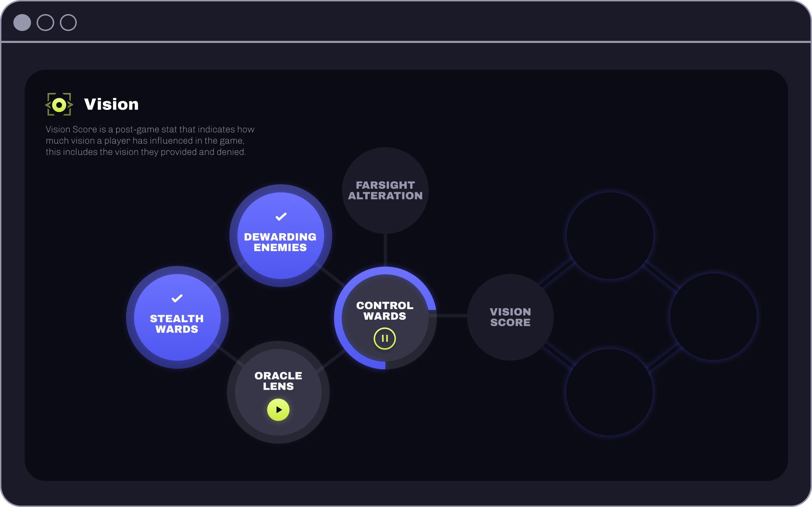Click the checkmark on Stealth Wards

point(177,298)
